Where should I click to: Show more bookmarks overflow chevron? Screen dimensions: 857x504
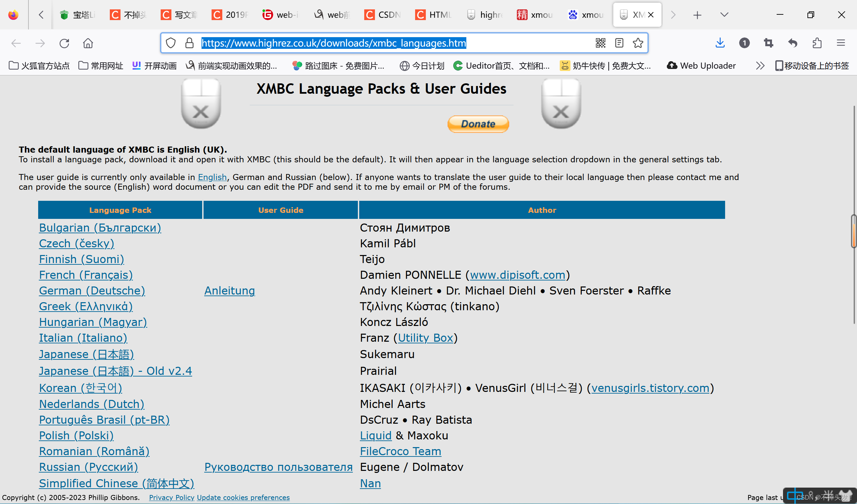click(760, 66)
